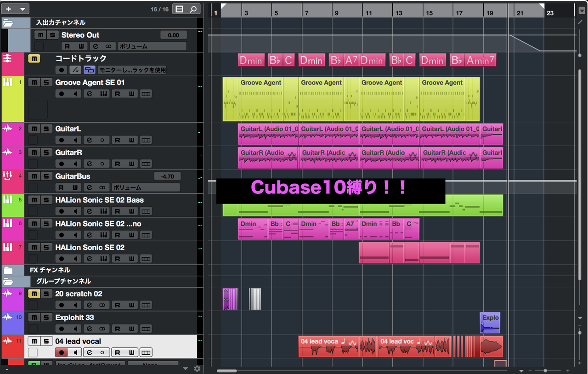Open Stereo Out ボリューム automation parameter dropdown
This screenshot has width=588, height=374.
(152, 46)
